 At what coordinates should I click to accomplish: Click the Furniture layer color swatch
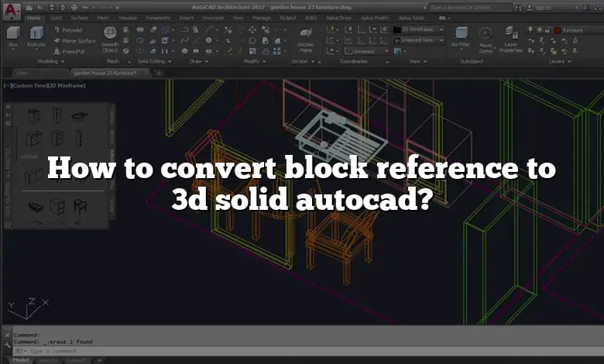point(557,29)
